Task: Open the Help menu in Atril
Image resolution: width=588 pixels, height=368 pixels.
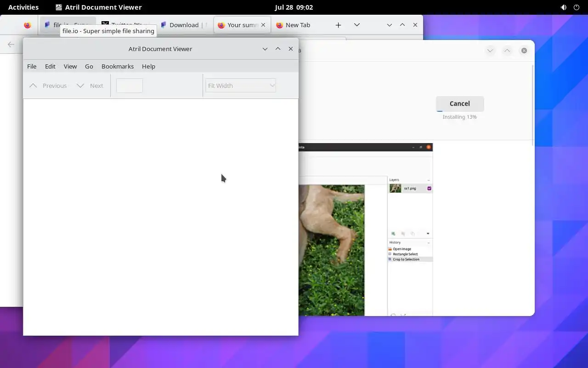Action: (148, 66)
